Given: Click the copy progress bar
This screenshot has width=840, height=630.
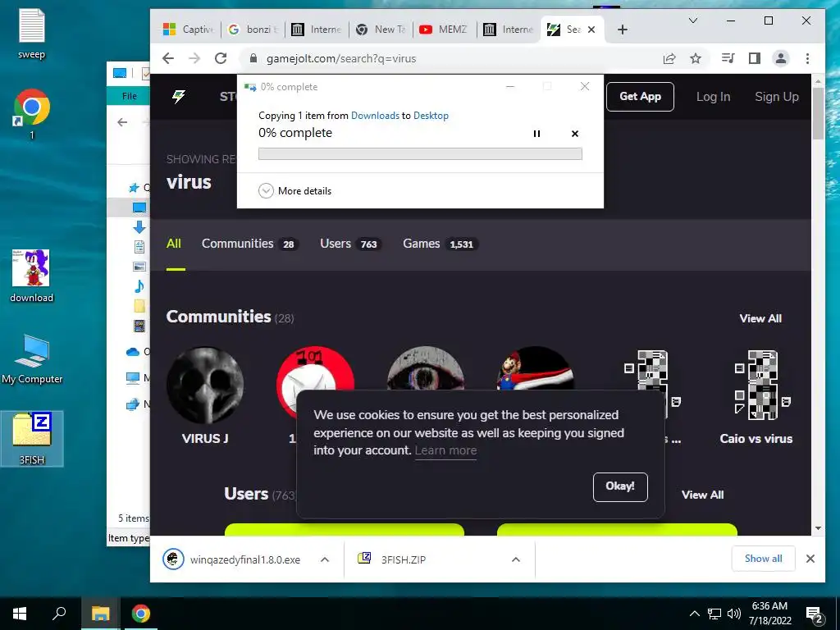Looking at the screenshot, I should (420, 153).
